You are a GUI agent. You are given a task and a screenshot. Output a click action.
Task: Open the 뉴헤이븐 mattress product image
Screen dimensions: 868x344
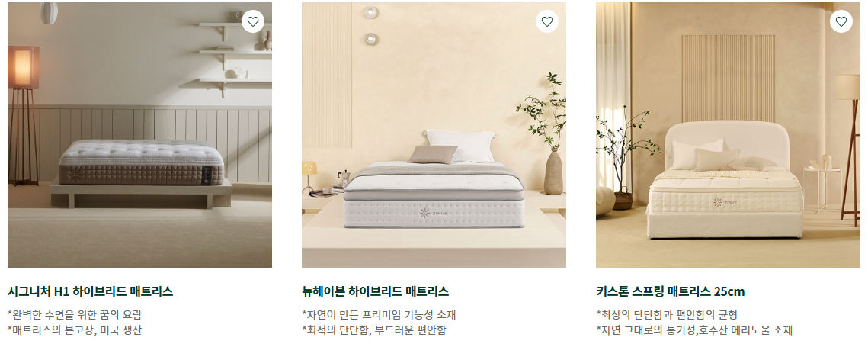pyautogui.click(x=434, y=135)
